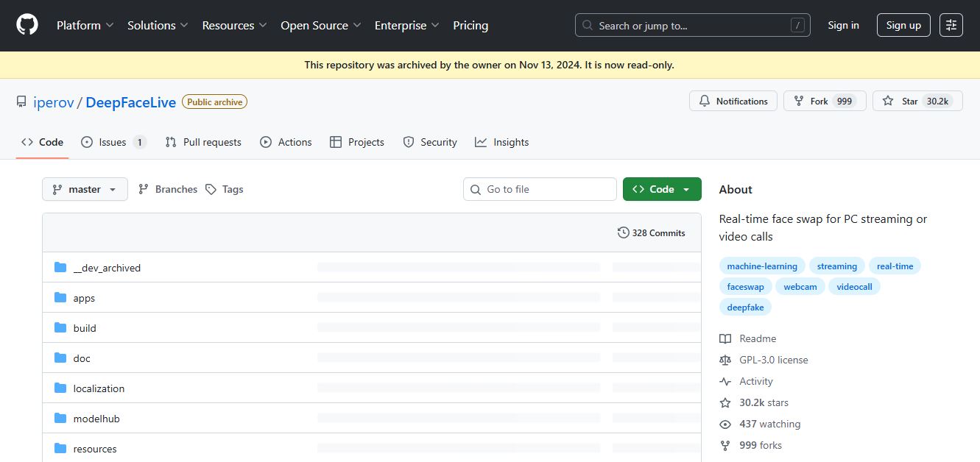Open the appearance settings icon button
Image resolution: width=980 pixels, height=462 pixels.
click(x=951, y=25)
